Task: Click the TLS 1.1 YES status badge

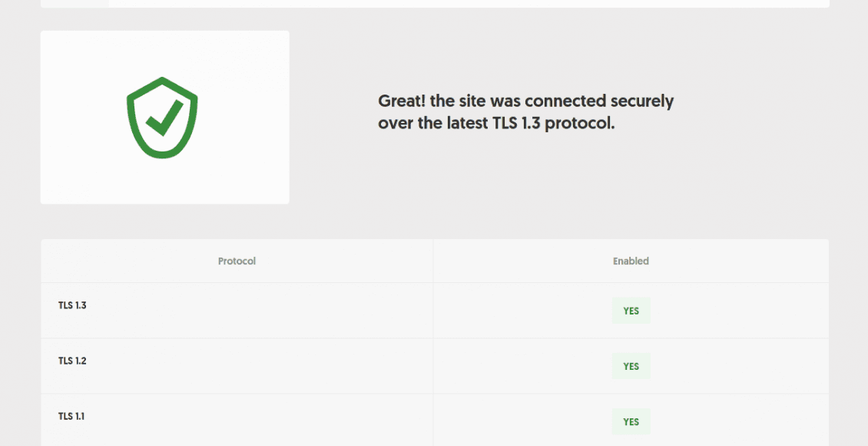Action: [x=631, y=421]
